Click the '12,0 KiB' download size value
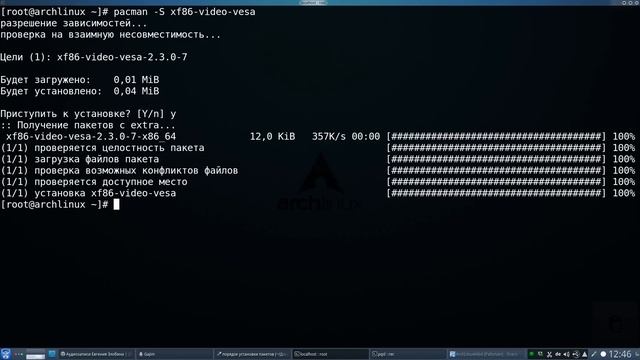 (x=272, y=136)
